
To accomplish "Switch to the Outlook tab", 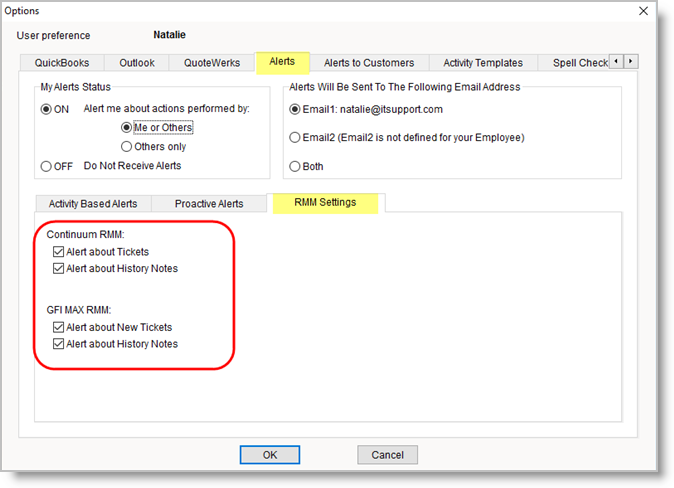I will pyautogui.click(x=137, y=63).
